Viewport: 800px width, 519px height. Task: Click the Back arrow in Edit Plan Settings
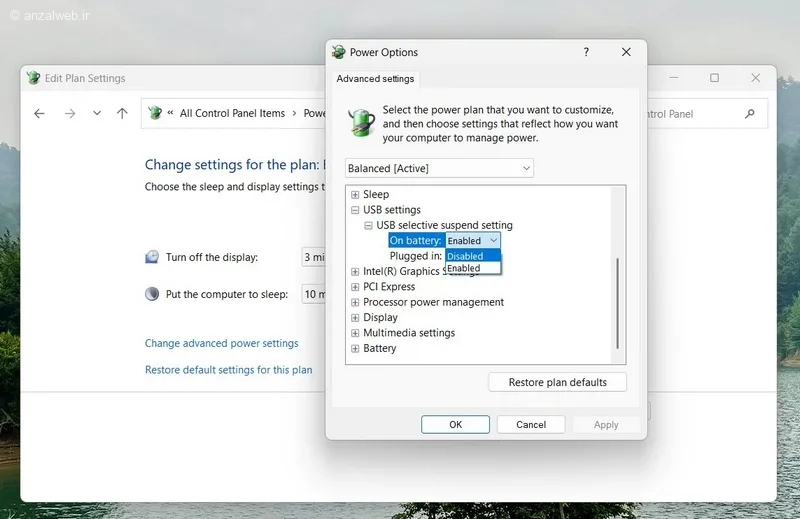(x=39, y=113)
